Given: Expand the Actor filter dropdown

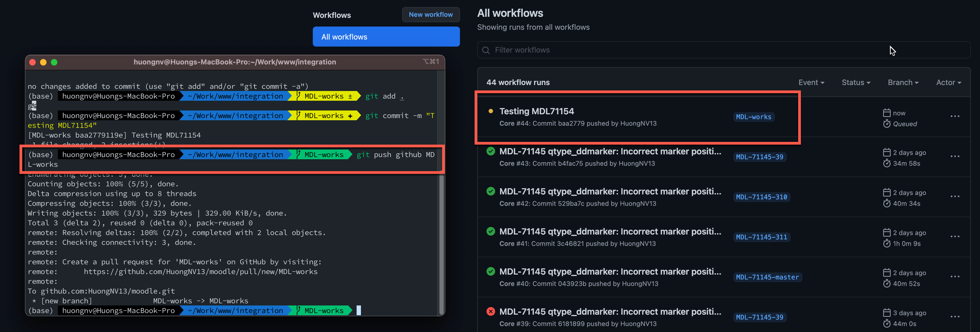Looking at the screenshot, I should [x=948, y=82].
